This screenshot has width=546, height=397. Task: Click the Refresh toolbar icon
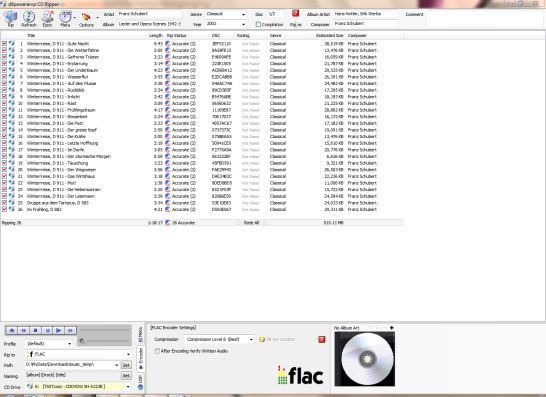(29, 18)
